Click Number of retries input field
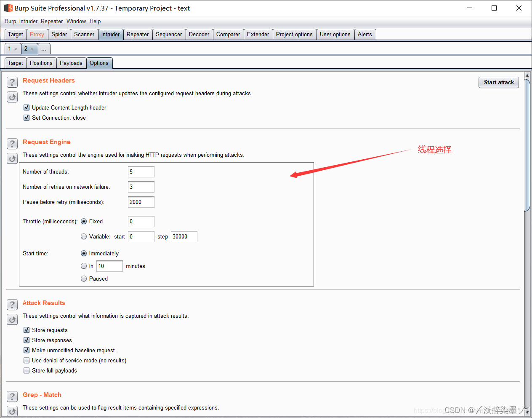Screen dimensions: 532x418 point(141,187)
